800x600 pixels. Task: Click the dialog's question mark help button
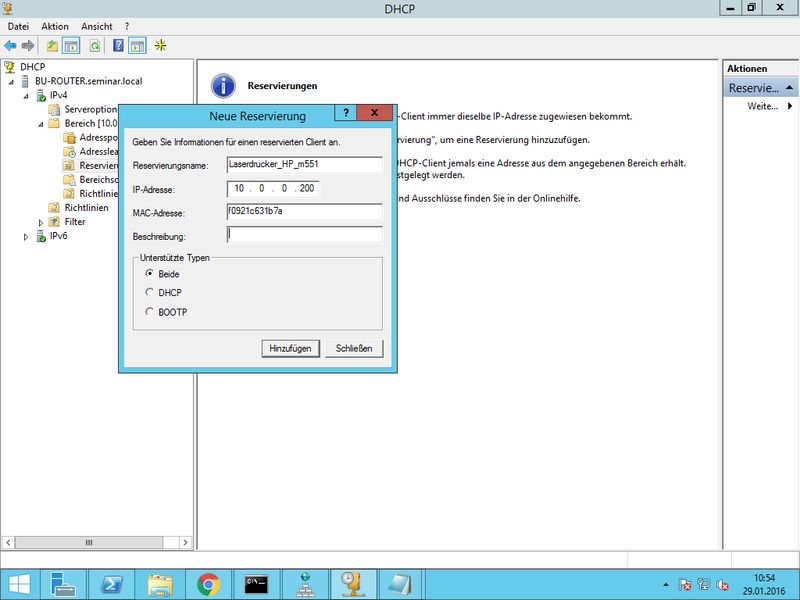[x=345, y=113]
